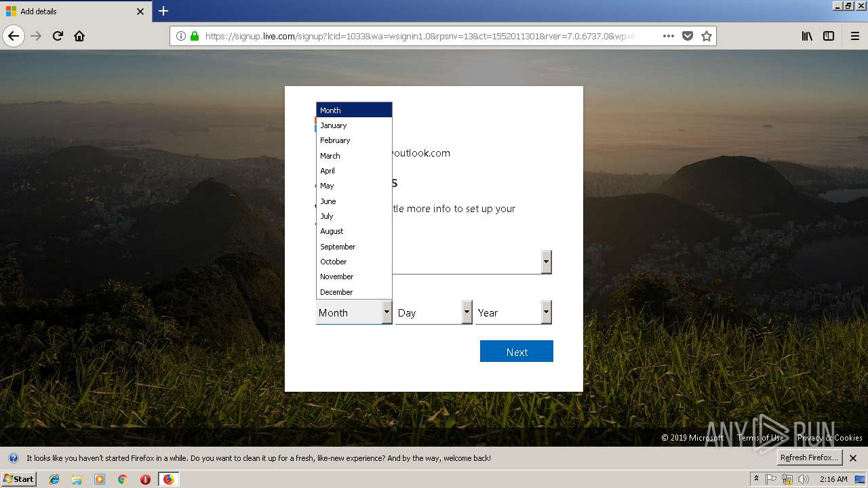Open a new browser tab
This screenshot has height=488, width=868.
point(163,11)
